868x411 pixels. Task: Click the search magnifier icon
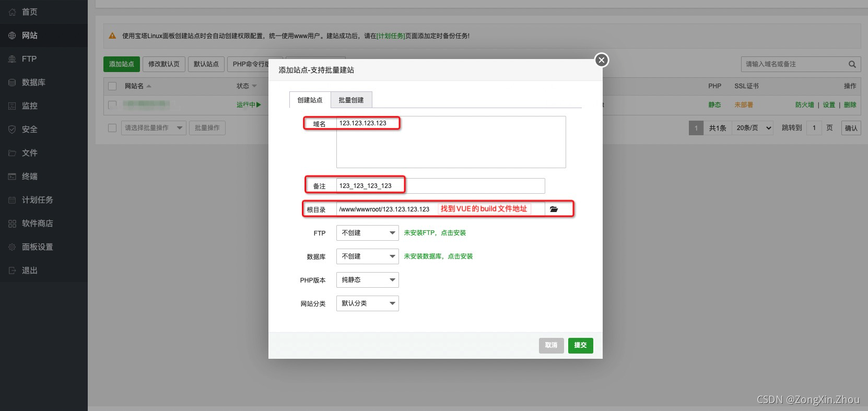852,64
